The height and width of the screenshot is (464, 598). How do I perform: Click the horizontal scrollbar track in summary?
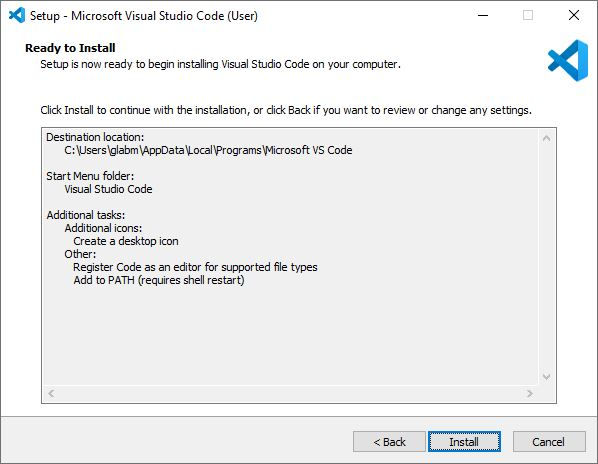pos(291,393)
